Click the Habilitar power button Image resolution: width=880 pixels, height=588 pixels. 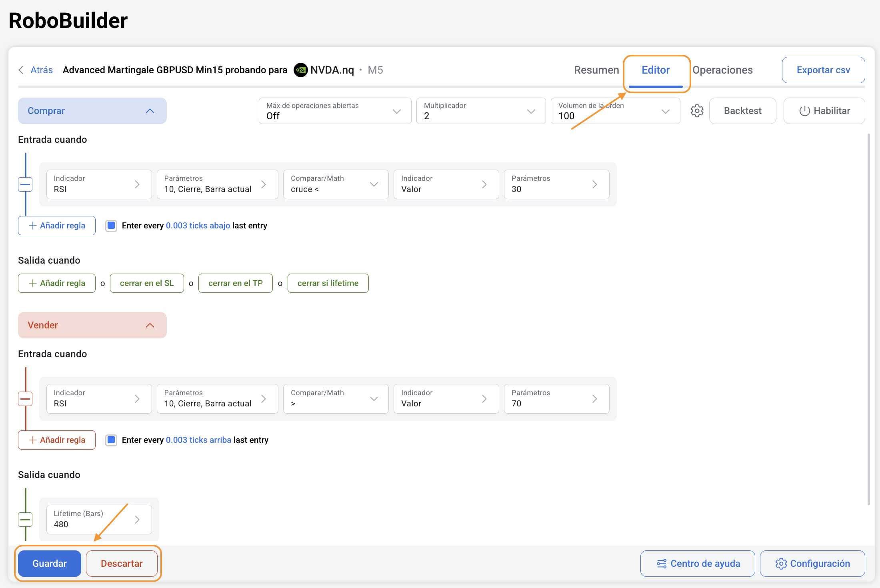coord(824,111)
